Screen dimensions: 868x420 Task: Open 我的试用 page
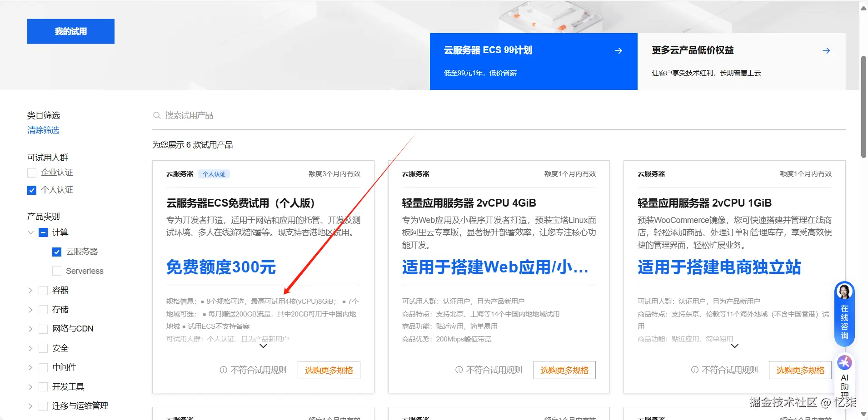point(71,31)
